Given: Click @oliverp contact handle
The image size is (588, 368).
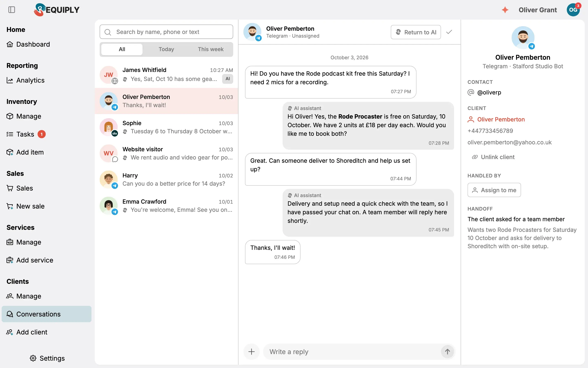Looking at the screenshot, I should [489, 92].
